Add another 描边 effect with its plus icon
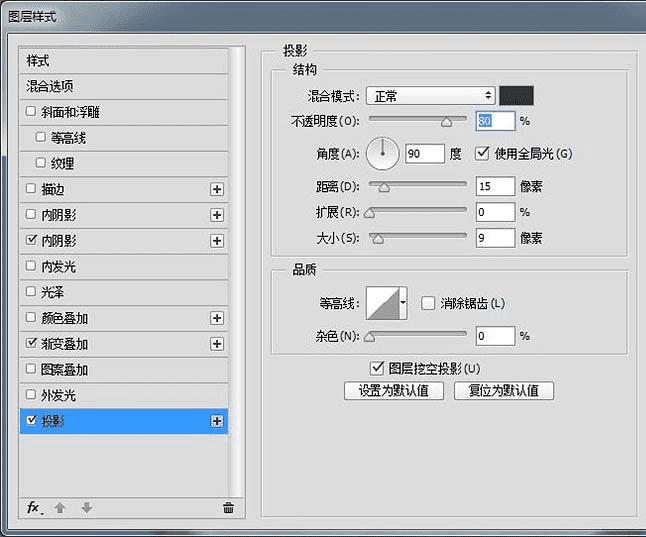 217,189
